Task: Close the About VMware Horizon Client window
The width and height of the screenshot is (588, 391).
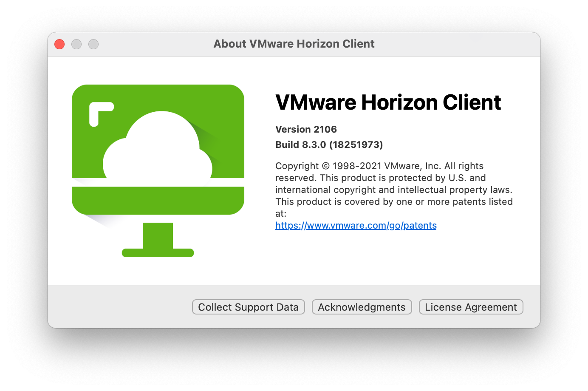Action: [59, 44]
